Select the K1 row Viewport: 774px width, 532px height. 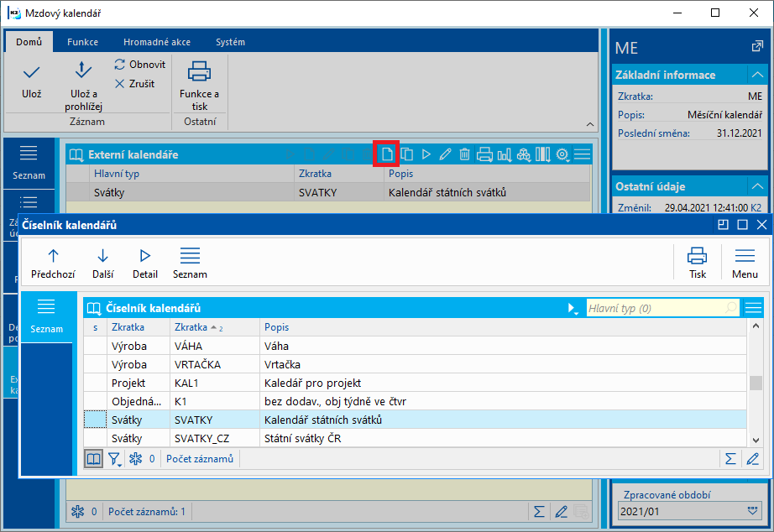pyautogui.click(x=415, y=402)
